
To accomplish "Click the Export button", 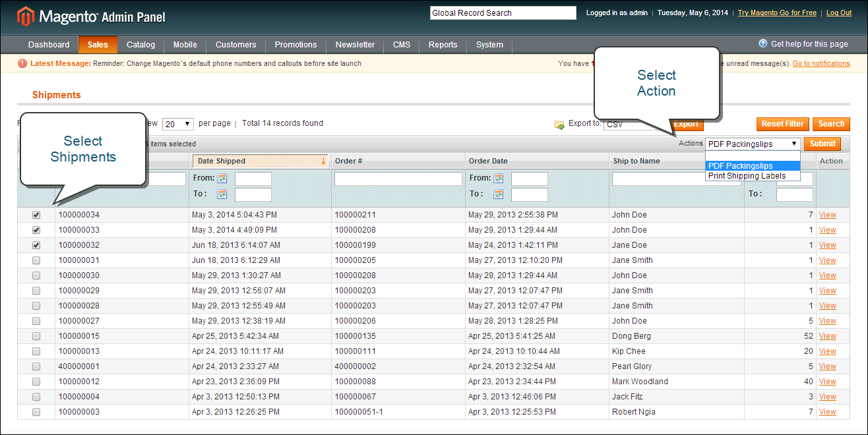I will (x=687, y=124).
